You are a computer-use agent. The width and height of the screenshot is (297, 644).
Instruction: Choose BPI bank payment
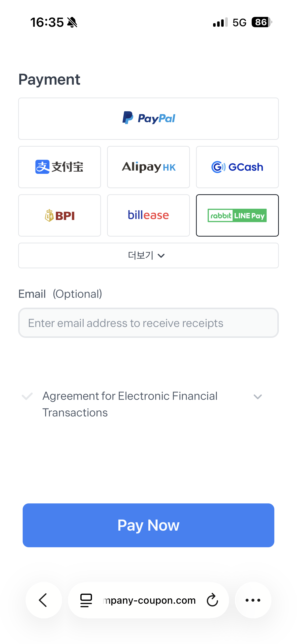(59, 215)
